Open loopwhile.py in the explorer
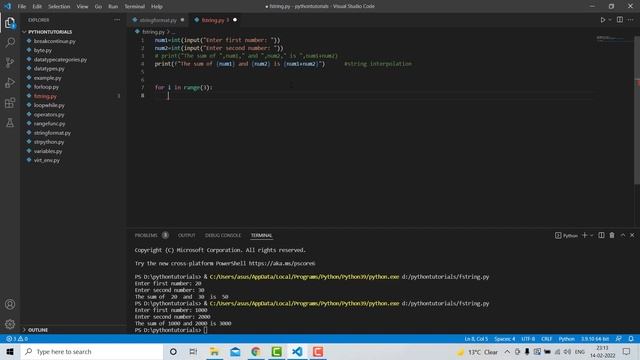 49,105
